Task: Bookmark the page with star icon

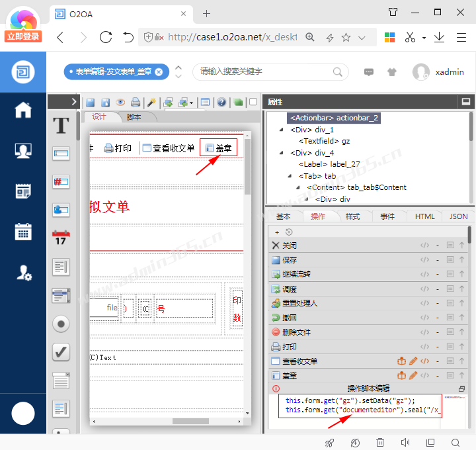Action: (x=346, y=37)
